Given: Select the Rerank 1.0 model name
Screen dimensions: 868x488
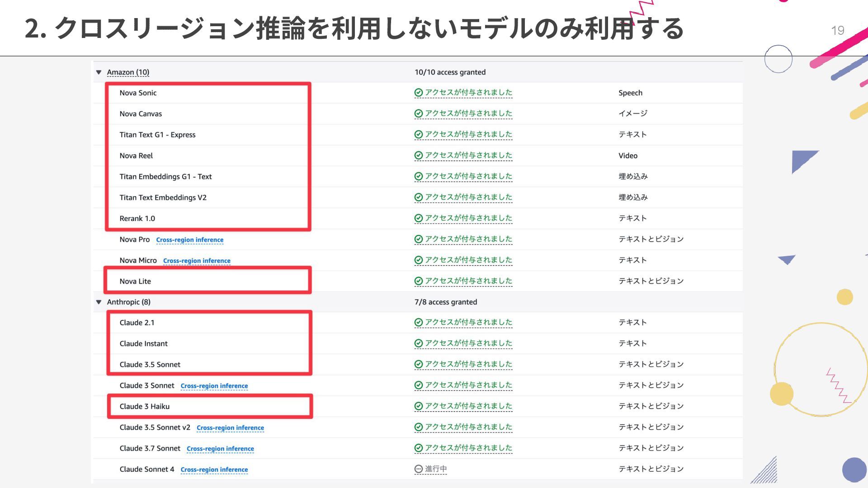Looking at the screenshot, I should [137, 219].
